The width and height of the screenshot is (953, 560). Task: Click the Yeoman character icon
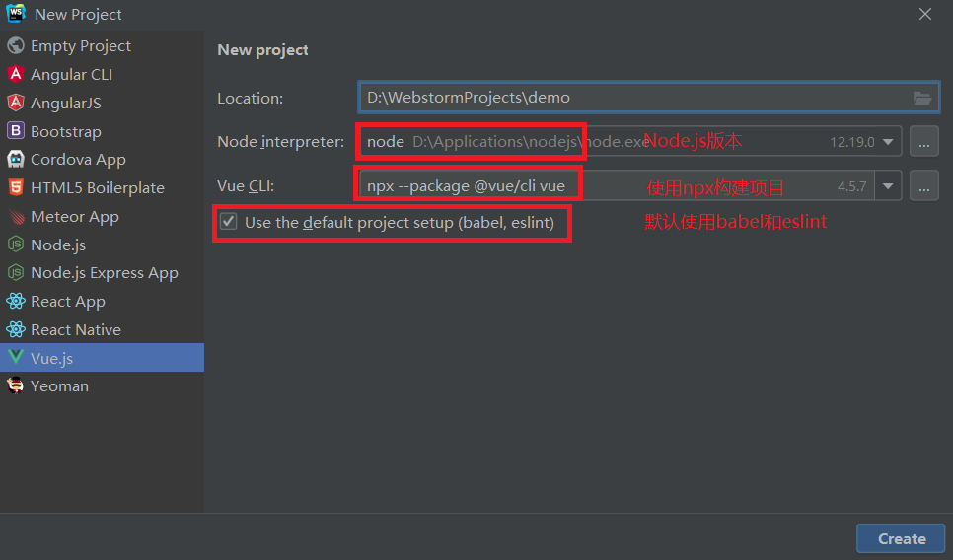15,385
